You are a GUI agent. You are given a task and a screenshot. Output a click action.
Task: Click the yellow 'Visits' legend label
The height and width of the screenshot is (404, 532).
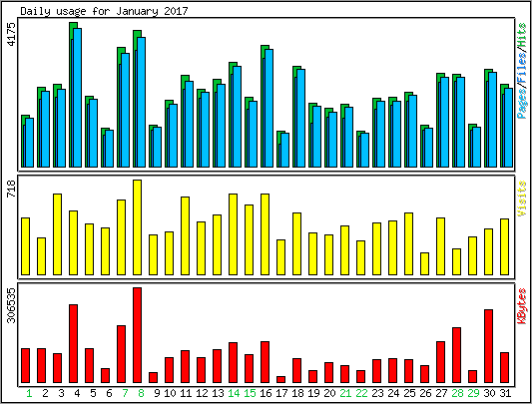[x=521, y=199]
